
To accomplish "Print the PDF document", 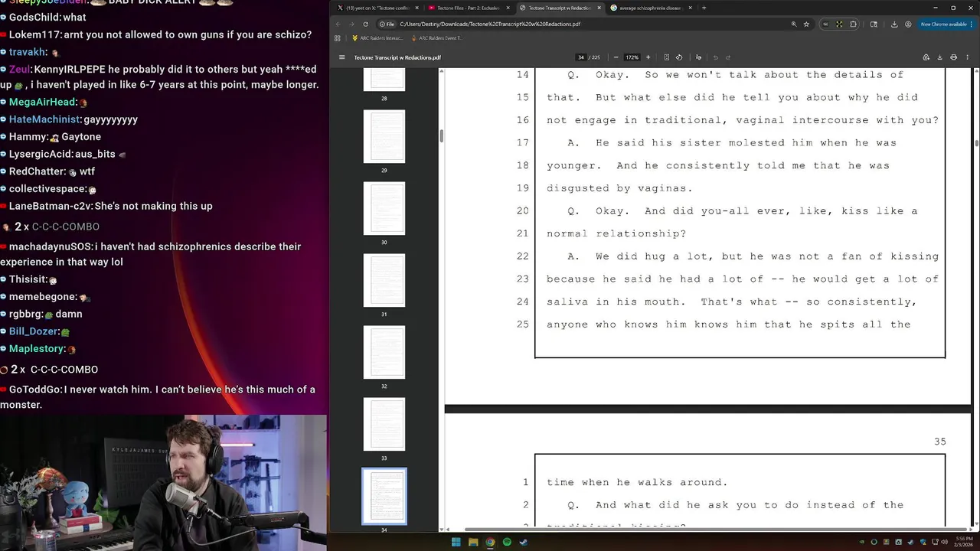I will click(953, 57).
